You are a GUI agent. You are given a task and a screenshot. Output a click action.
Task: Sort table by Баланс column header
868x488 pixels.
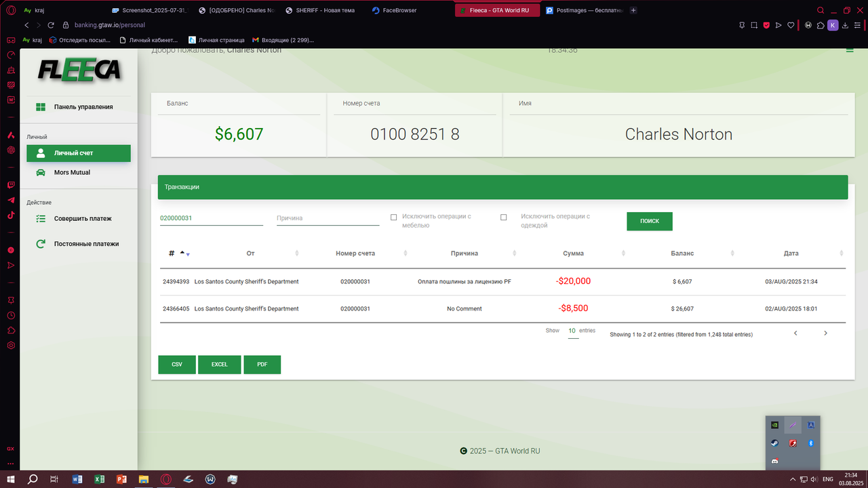(683, 253)
